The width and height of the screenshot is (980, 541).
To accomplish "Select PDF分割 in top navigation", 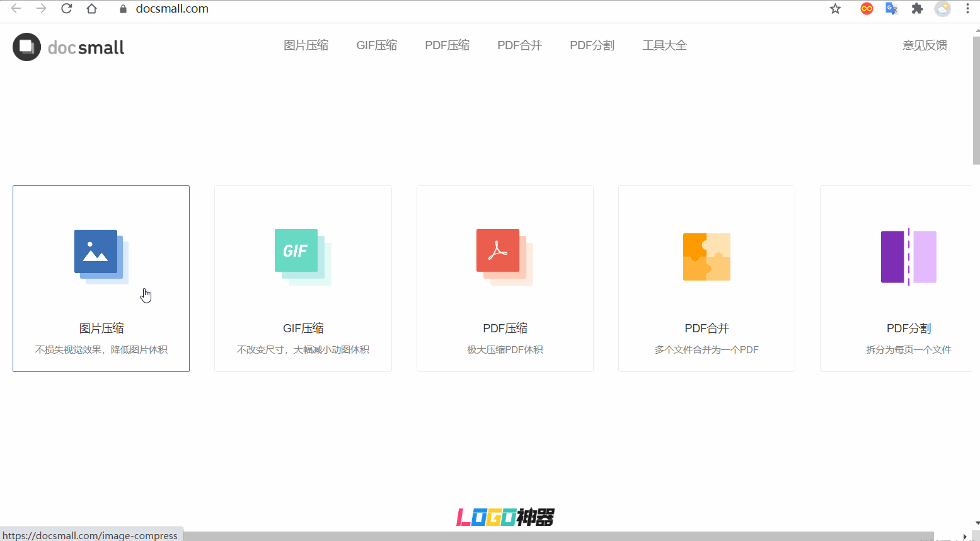I will click(592, 45).
